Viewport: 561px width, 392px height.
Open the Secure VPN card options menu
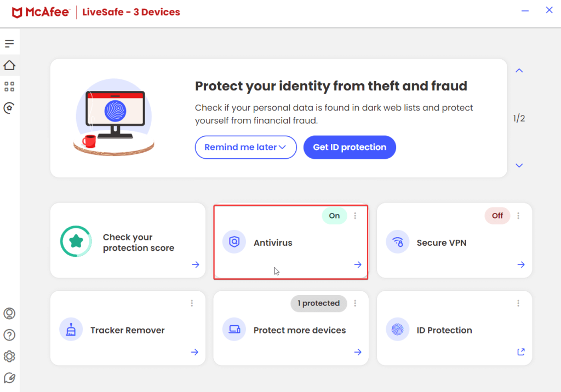coord(518,216)
